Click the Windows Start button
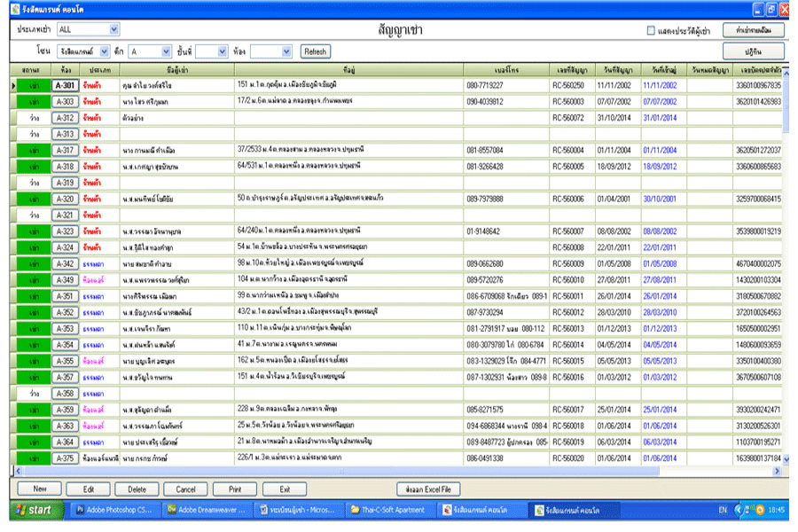Screen dimensions: 798x532 33,510
